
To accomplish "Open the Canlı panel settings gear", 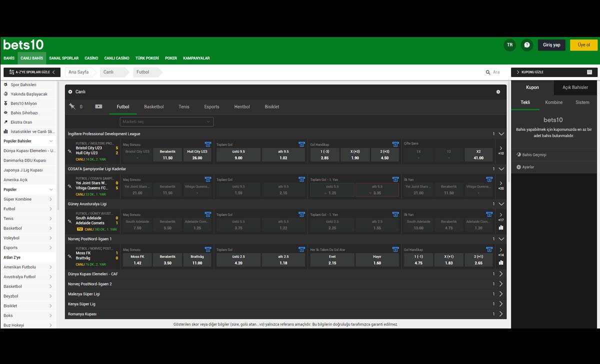I will click(498, 92).
